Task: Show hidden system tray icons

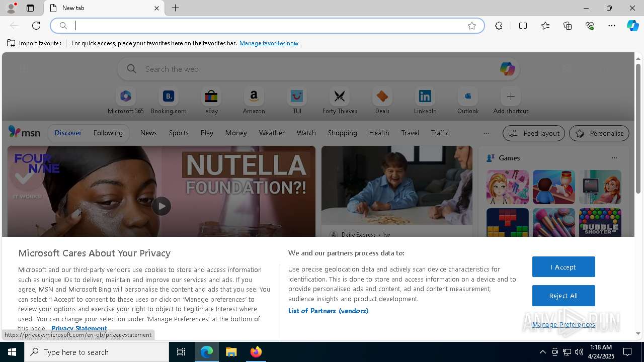Action: click(542, 352)
